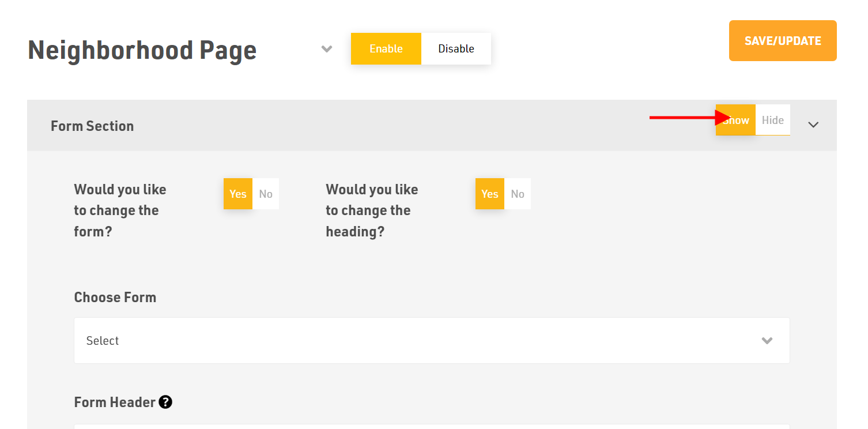Click the Form Header help question mark icon
The width and height of the screenshot is (868, 429).
point(165,402)
